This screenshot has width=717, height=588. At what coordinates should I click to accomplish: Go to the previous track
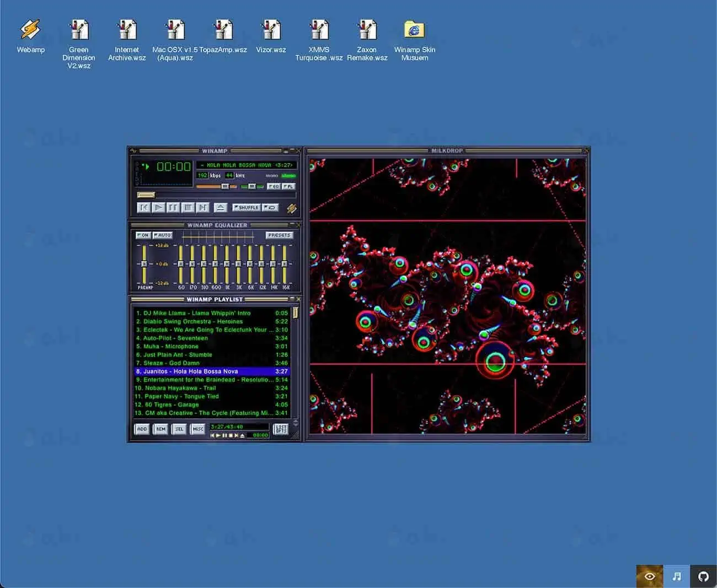(x=143, y=208)
